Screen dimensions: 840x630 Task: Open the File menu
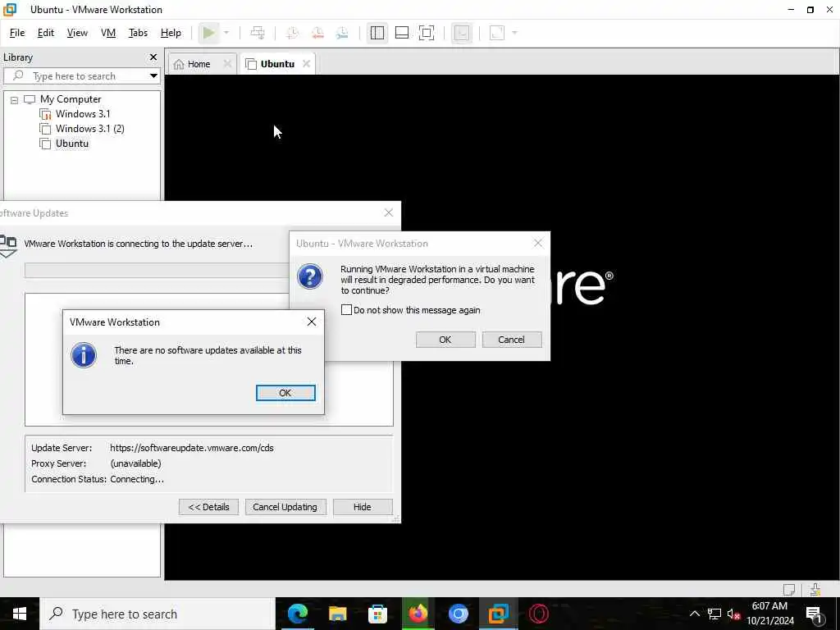point(17,33)
